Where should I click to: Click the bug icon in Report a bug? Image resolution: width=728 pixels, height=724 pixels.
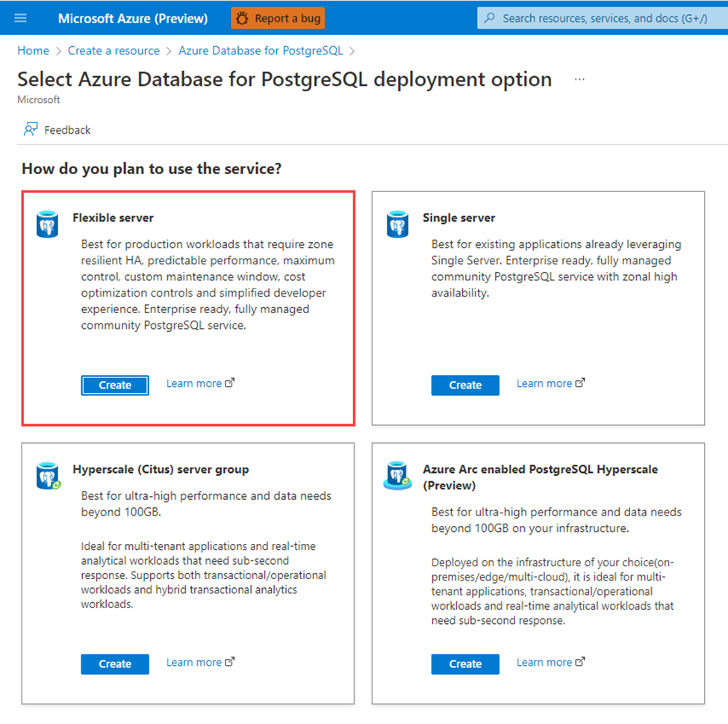tap(242, 18)
